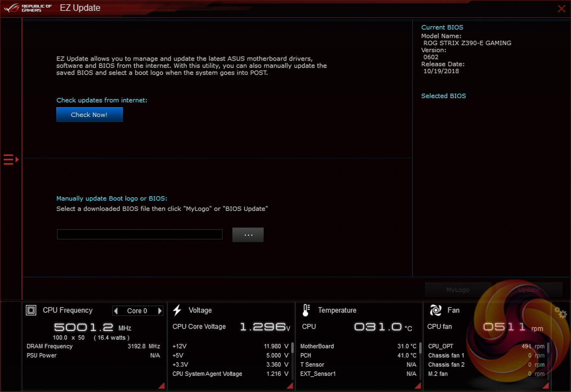This screenshot has height=392, width=571.
Task: Click the Chassis fan 2 row
Action: coord(486,365)
